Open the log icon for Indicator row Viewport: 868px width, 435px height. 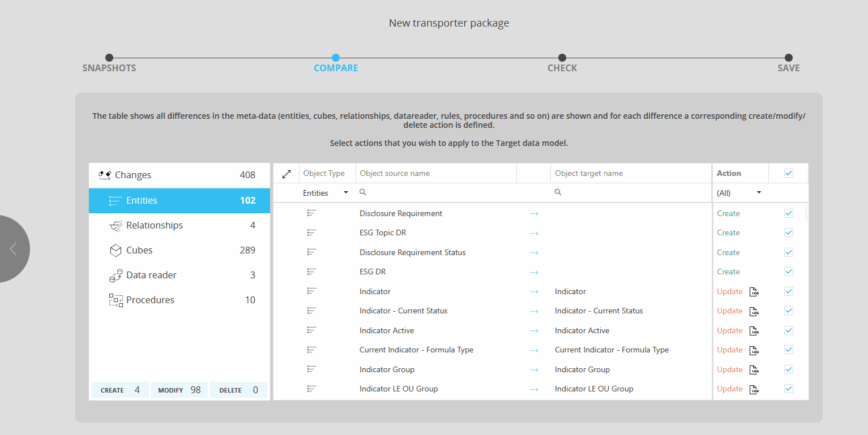point(754,292)
